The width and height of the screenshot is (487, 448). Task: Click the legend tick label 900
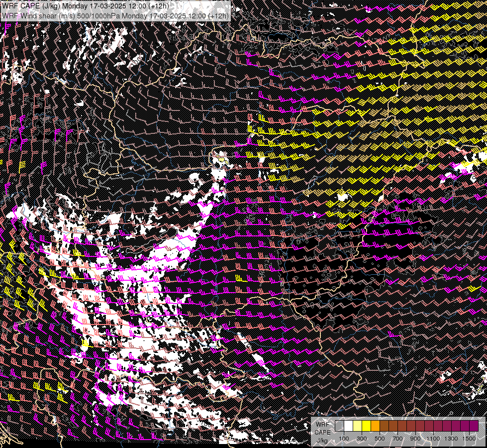click(x=415, y=439)
